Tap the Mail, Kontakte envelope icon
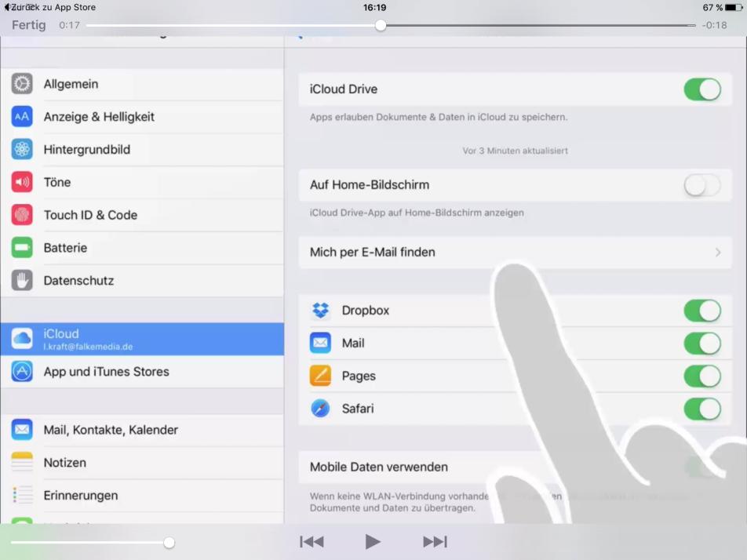Viewport: 747px width, 560px height. coord(22,430)
